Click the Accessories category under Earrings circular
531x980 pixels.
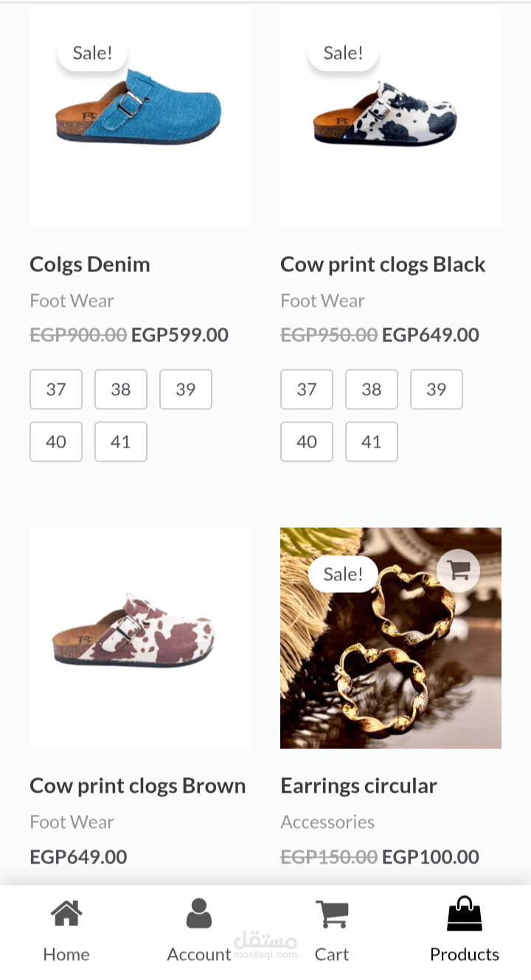point(327,821)
